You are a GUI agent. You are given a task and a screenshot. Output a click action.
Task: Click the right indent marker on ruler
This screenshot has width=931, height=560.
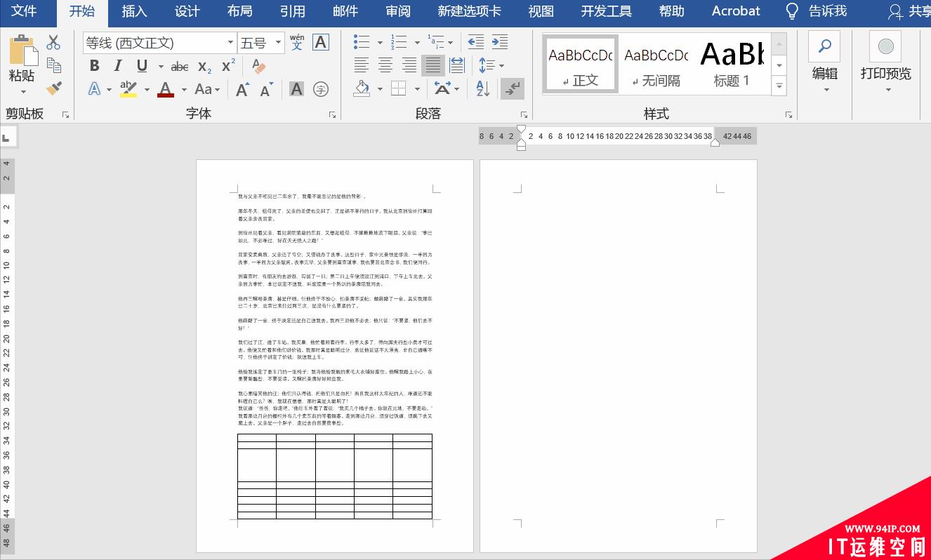click(715, 142)
